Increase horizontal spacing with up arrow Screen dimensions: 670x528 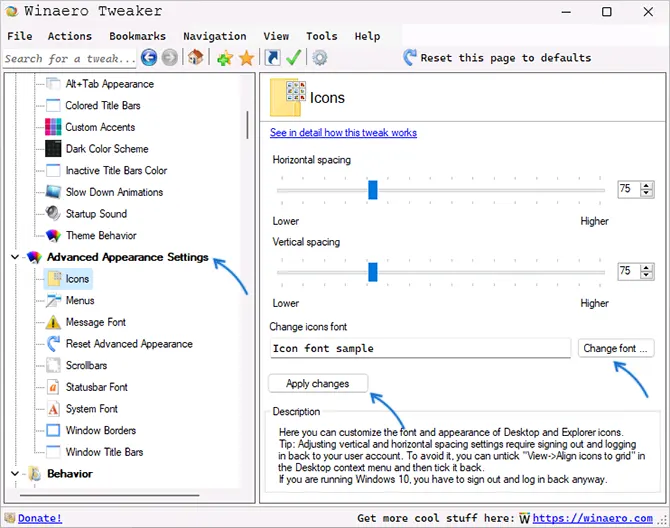pos(646,185)
